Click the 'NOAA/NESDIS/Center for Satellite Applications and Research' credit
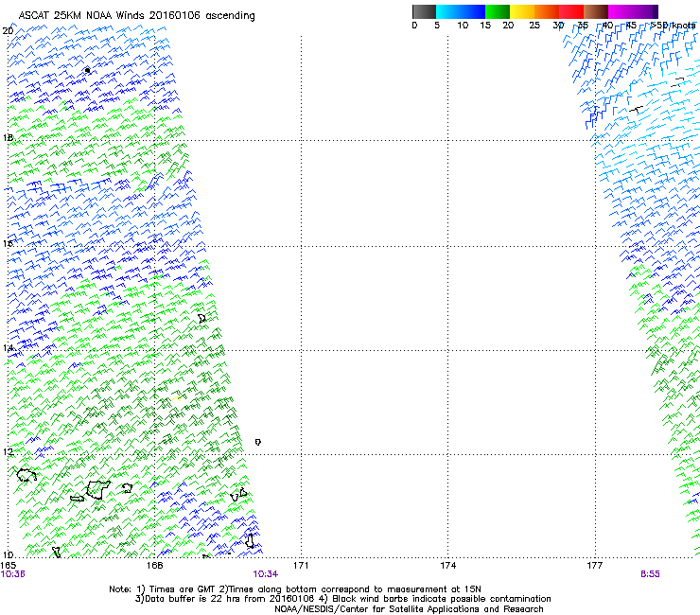700x615 pixels. coord(409,609)
